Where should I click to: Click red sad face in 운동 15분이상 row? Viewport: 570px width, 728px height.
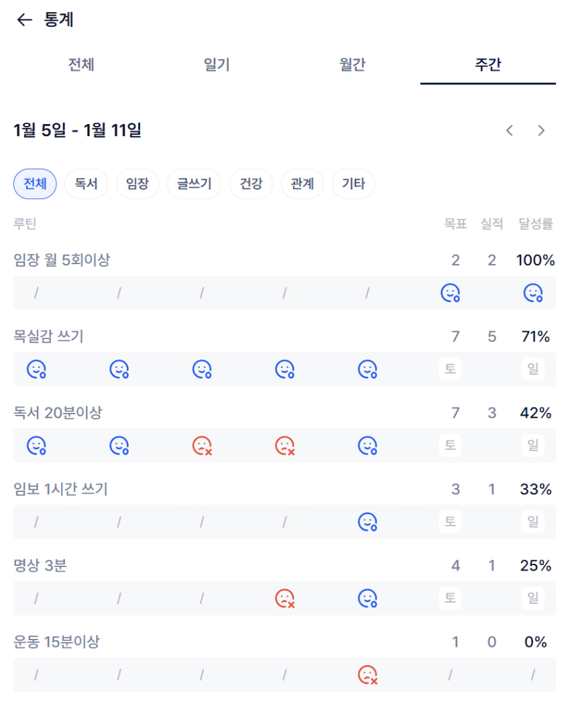pos(367,675)
